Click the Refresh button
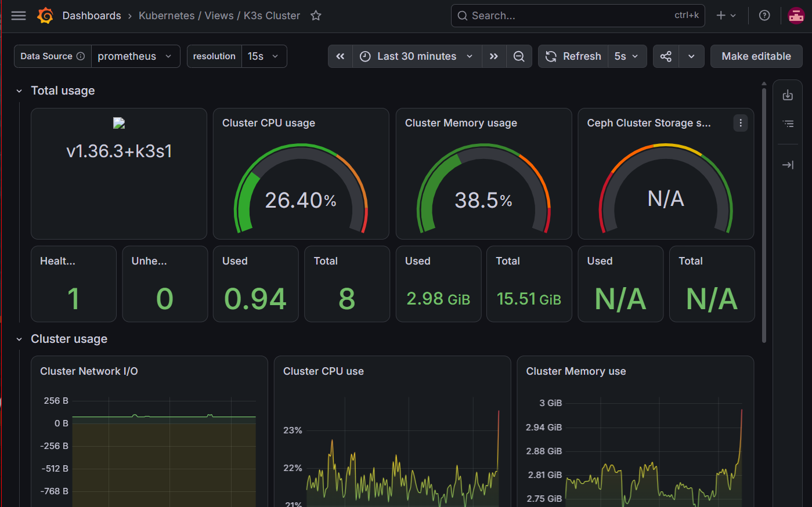The height and width of the screenshot is (507, 812). coord(573,56)
